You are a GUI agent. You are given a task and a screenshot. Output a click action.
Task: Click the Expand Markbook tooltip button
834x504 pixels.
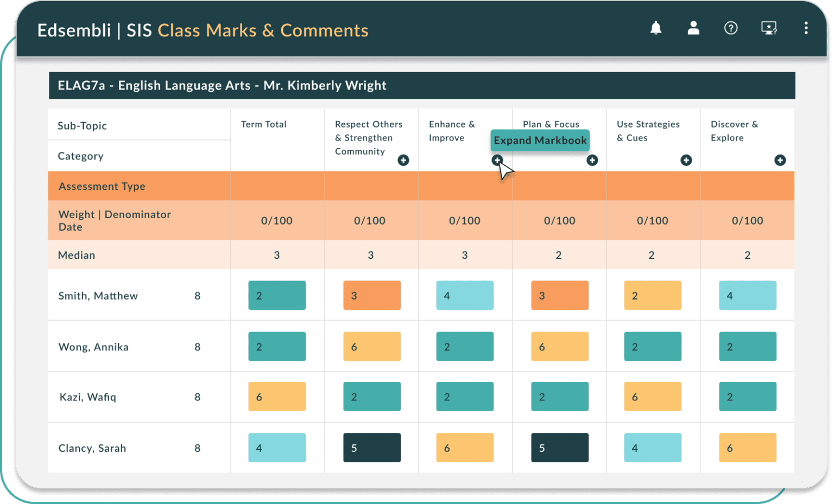tap(540, 141)
